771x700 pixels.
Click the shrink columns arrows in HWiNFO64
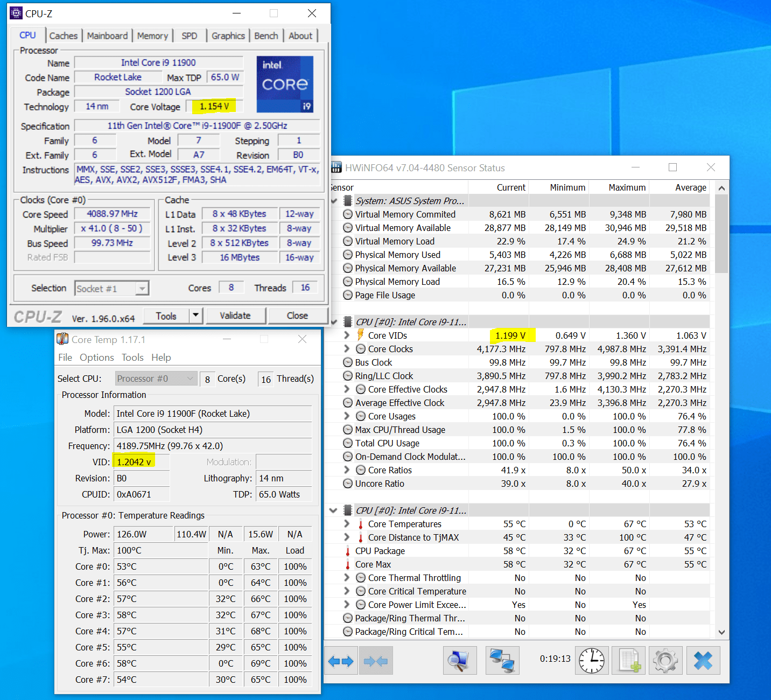(x=376, y=661)
